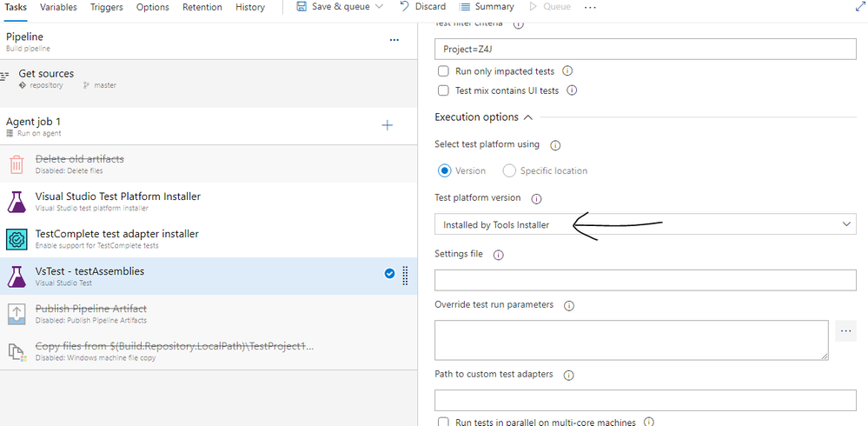Click the info icon beside Settings file
Viewport: 868px width, 426px height.
(498, 255)
